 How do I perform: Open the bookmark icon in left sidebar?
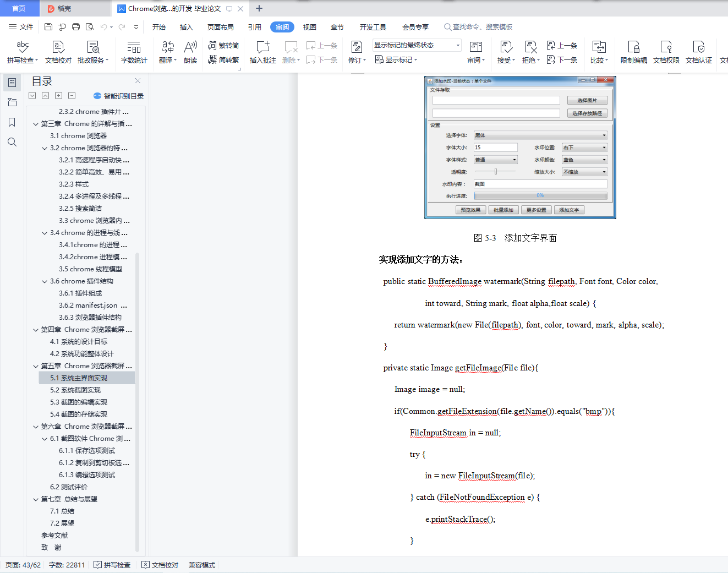point(12,122)
